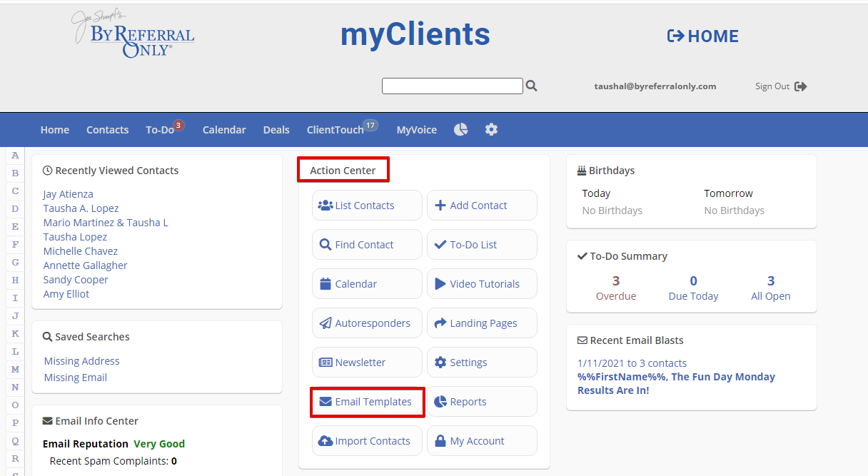Viewport: 868px width, 476px height.
Task: Click the myClients title
Action: coord(415,34)
